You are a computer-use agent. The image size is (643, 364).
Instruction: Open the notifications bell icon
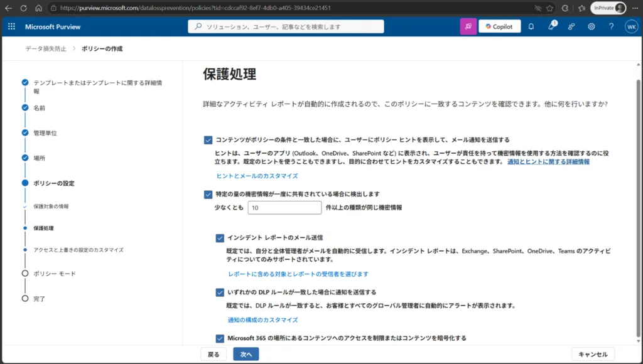coord(531,26)
